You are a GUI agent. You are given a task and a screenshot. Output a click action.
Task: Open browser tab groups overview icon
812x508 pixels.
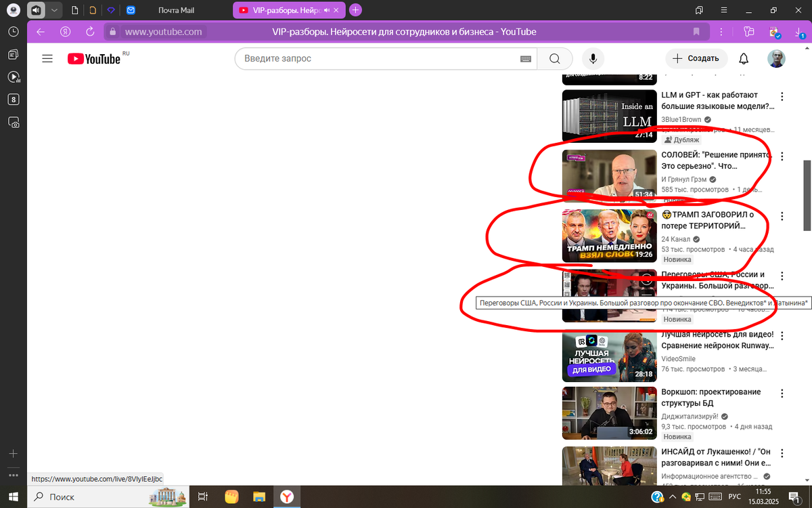pyautogui.click(x=699, y=10)
